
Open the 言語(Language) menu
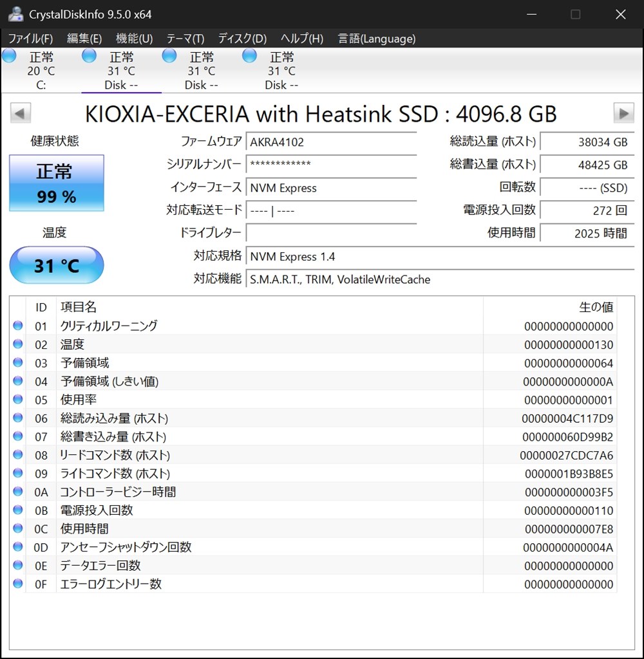(x=377, y=39)
